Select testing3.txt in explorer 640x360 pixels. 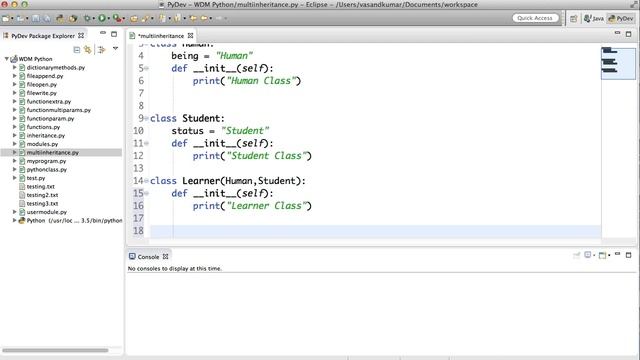[x=42, y=203]
